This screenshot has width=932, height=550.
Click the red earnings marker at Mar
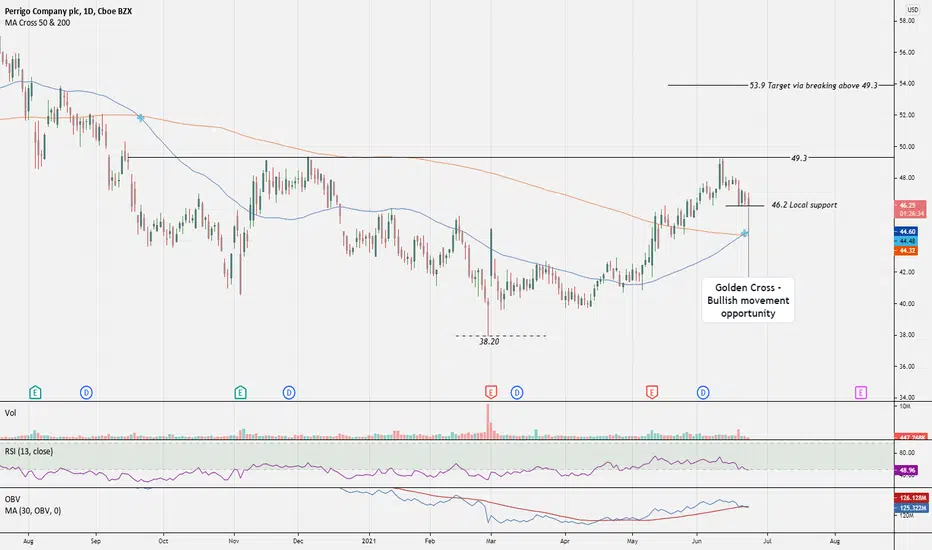click(491, 392)
